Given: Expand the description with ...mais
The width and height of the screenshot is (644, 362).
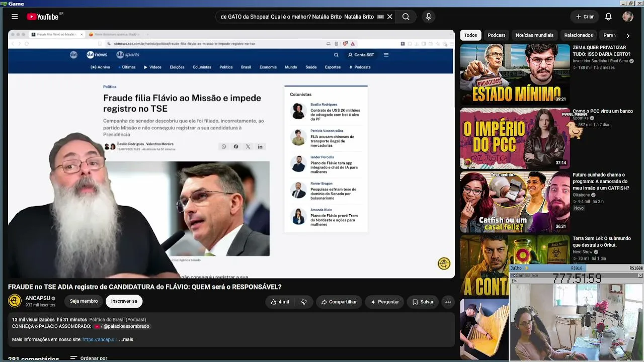Looking at the screenshot, I should point(126,339).
